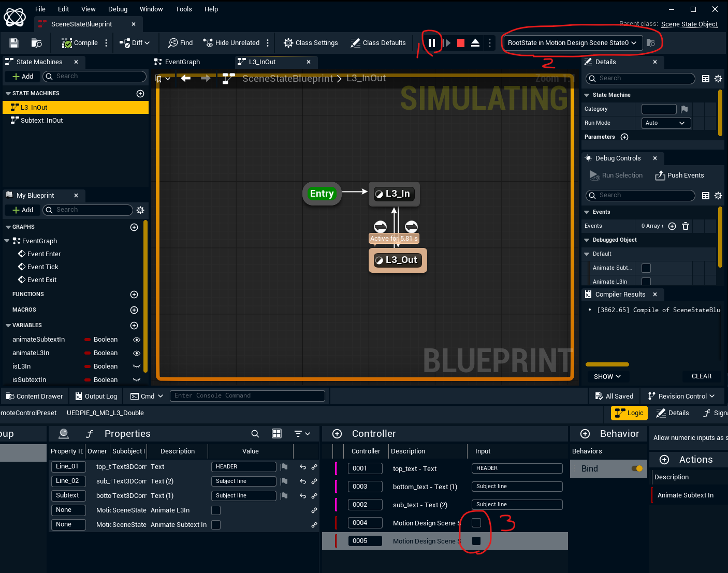Click the Save icon in toolbar

pyautogui.click(x=14, y=43)
